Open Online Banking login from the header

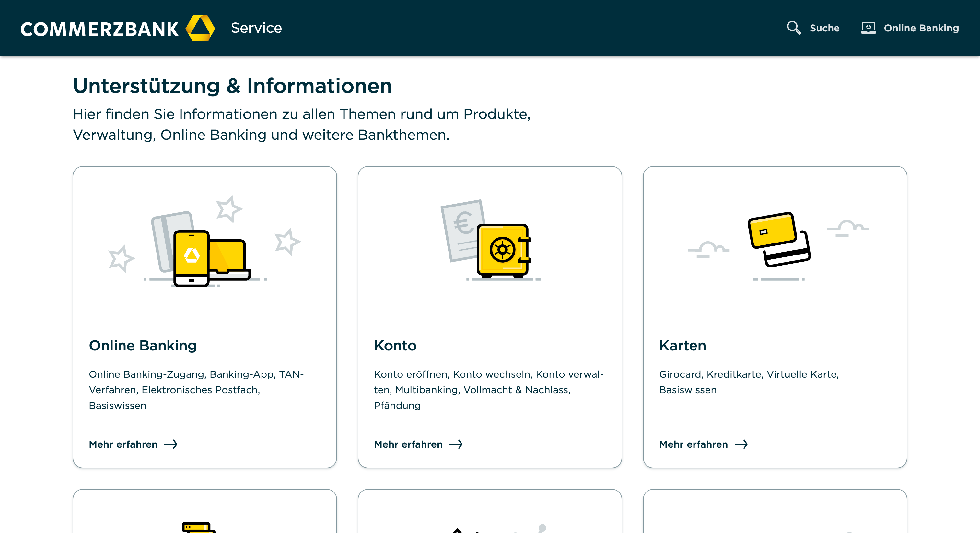pyautogui.click(x=921, y=28)
